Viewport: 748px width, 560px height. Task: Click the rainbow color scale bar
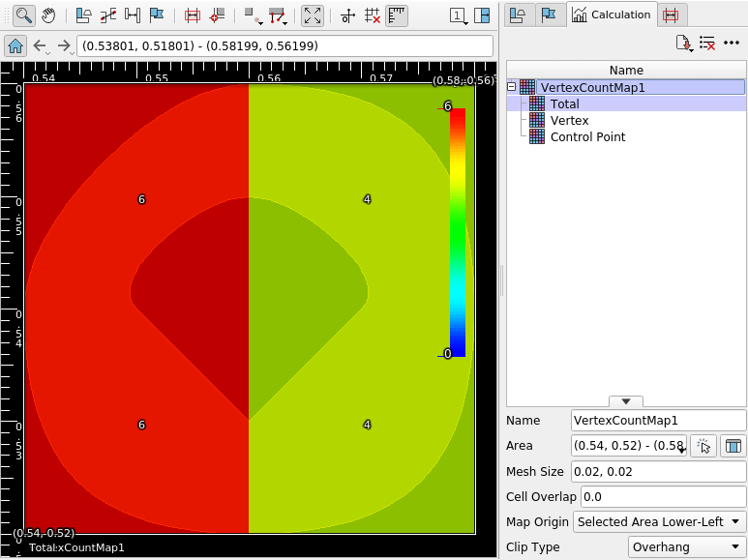click(x=458, y=232)
